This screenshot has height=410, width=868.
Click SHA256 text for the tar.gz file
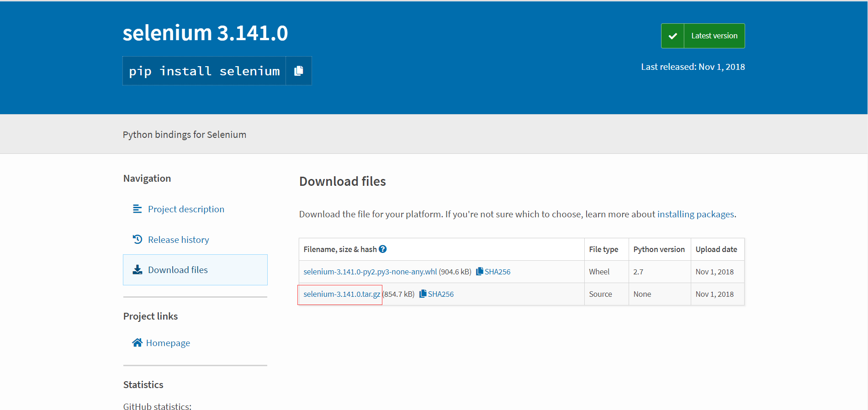[x=441, y=294]
